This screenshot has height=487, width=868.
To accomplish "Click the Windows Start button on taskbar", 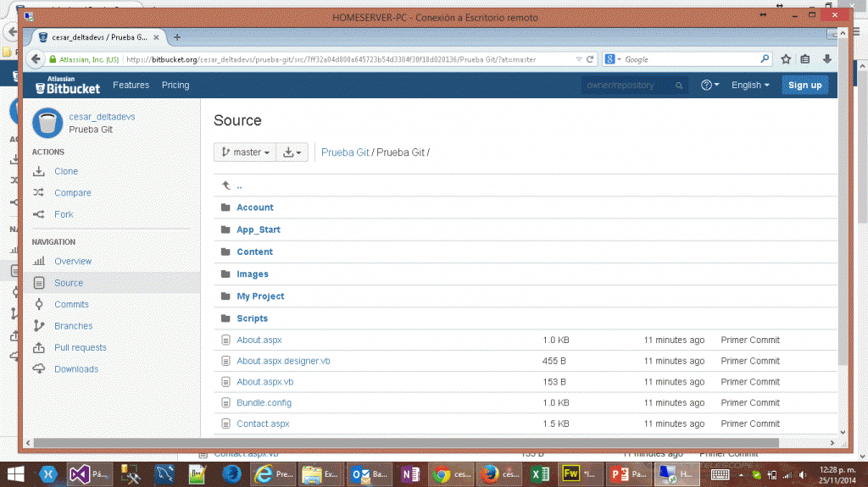I will tap(15, 474).
